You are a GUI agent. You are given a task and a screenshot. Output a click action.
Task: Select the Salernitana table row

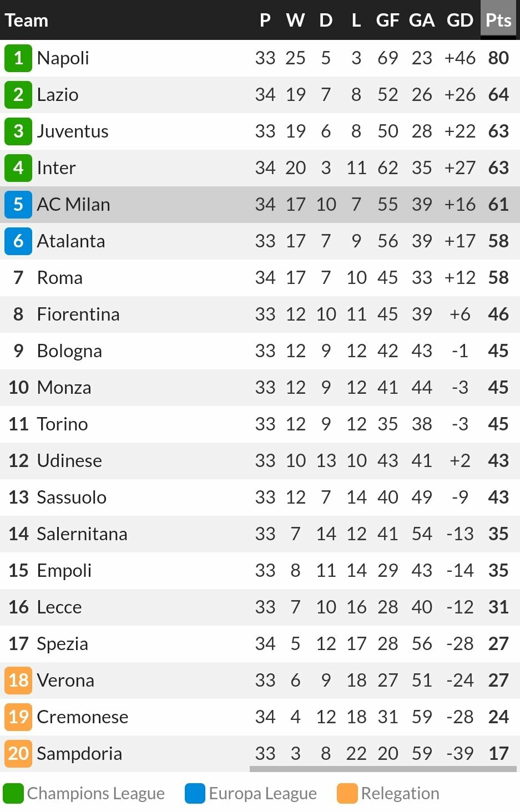pyautogui.click(x=260, y=534)
